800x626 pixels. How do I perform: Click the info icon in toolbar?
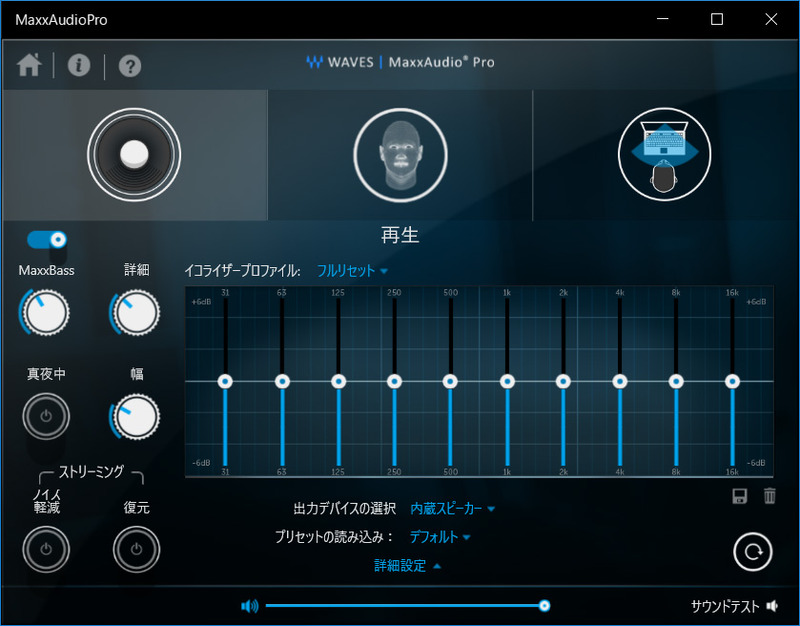coord(79,66)
